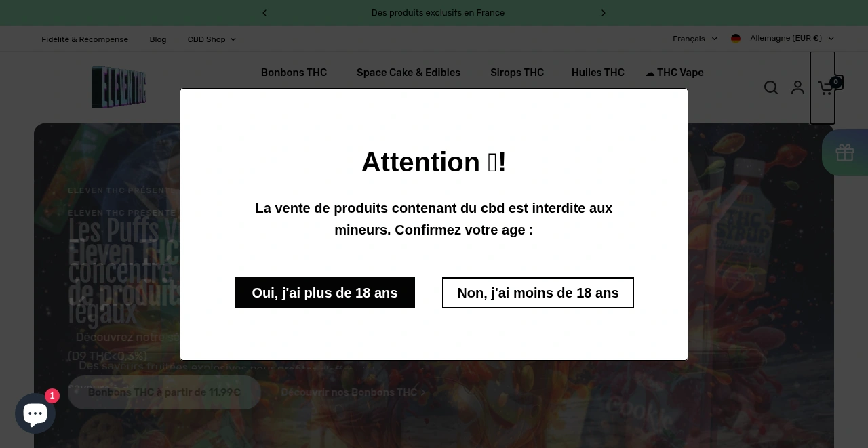Select the account (person) icon

pos(797,87)
